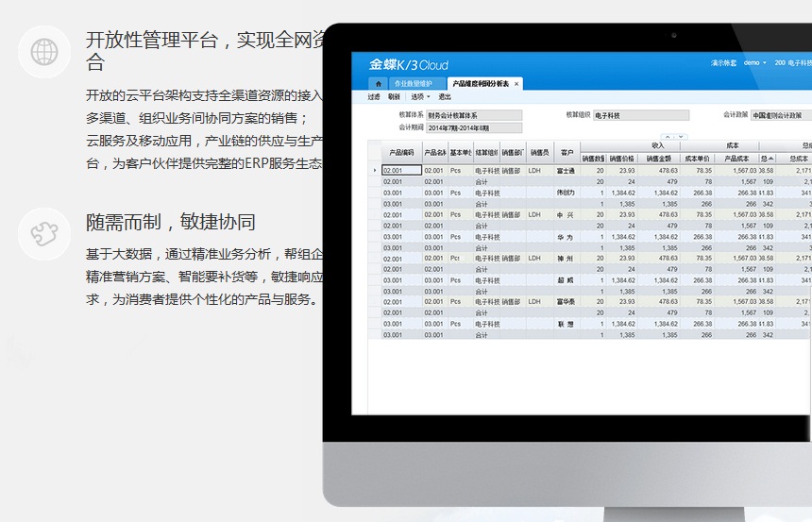The image size is (812, 522).
Task: Switch to the 作业数量维护 tab
Action: click(414, 84)
